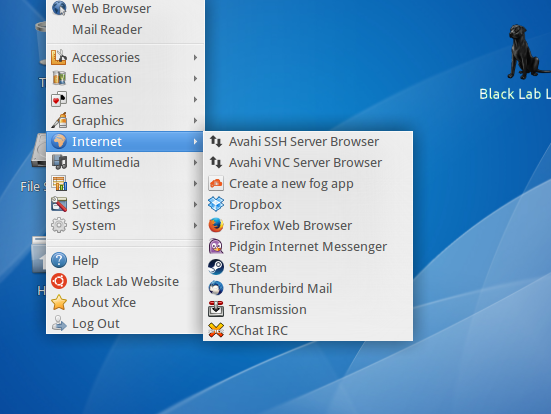Click the Internet submenu arrow

[x=195, y=142]
